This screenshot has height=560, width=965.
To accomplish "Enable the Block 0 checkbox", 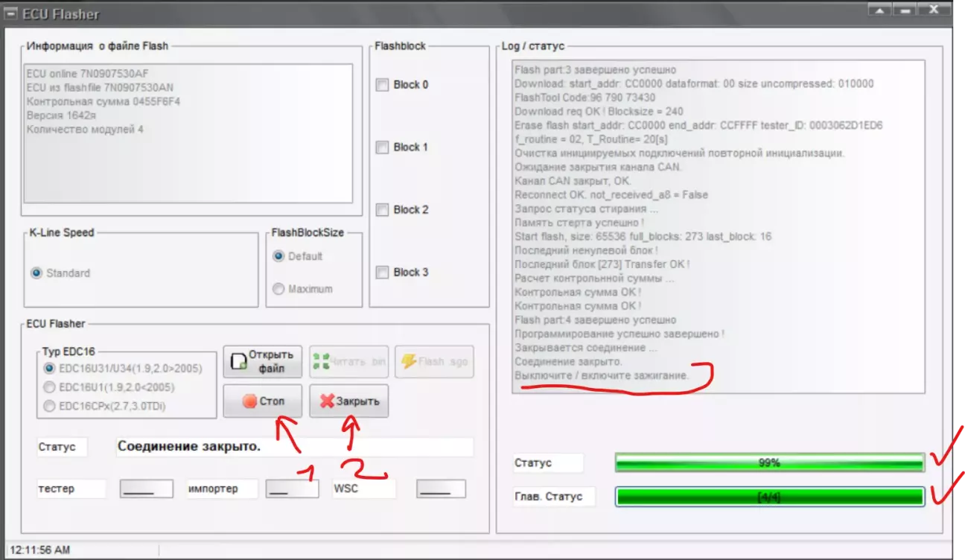I will click(383, 85).
